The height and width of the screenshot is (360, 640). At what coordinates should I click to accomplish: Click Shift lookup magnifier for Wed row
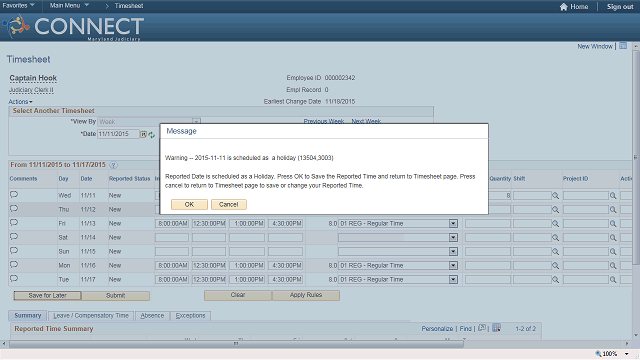[x=556, y=196]
